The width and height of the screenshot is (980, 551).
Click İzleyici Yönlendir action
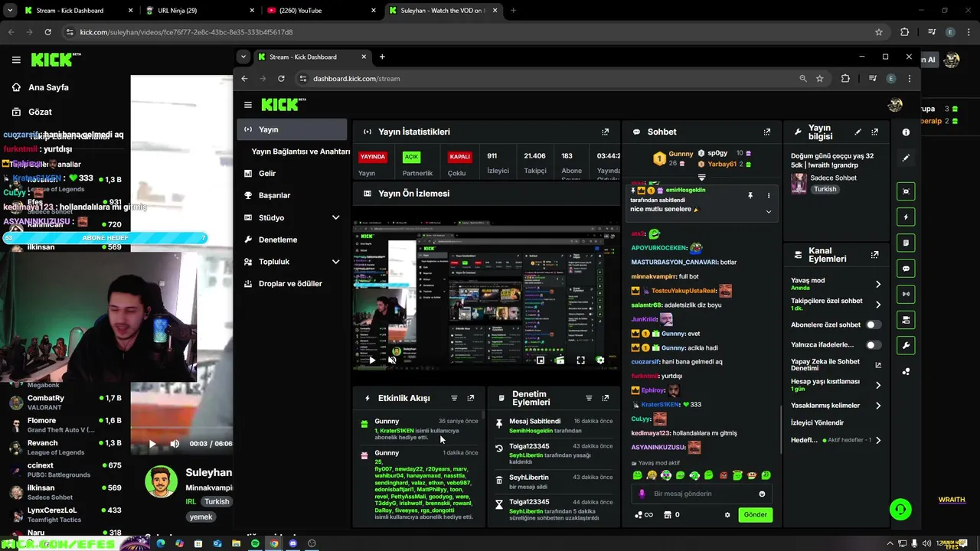(817, 422)
